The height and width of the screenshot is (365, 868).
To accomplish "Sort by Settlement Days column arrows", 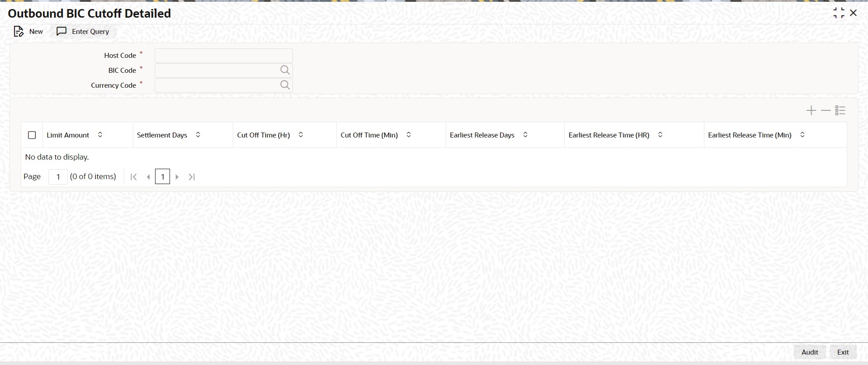I will coord(198,135).
